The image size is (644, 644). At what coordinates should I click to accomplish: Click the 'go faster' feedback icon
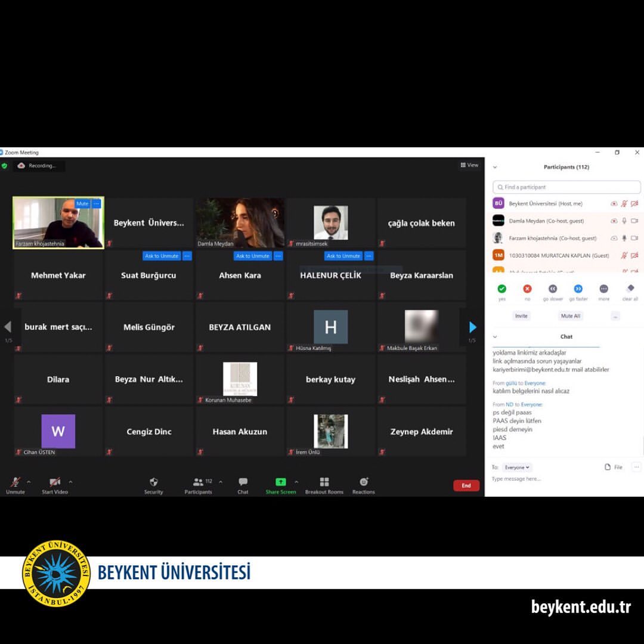pyautogui.click(x=578, y=289)
